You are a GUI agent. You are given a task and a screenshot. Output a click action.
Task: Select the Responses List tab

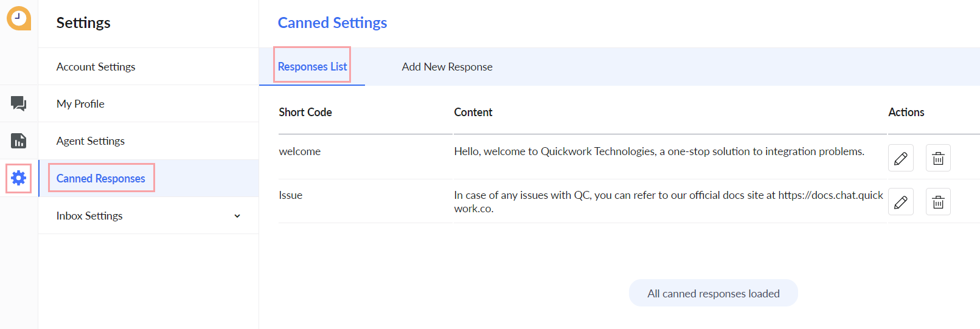click(312, 67)
